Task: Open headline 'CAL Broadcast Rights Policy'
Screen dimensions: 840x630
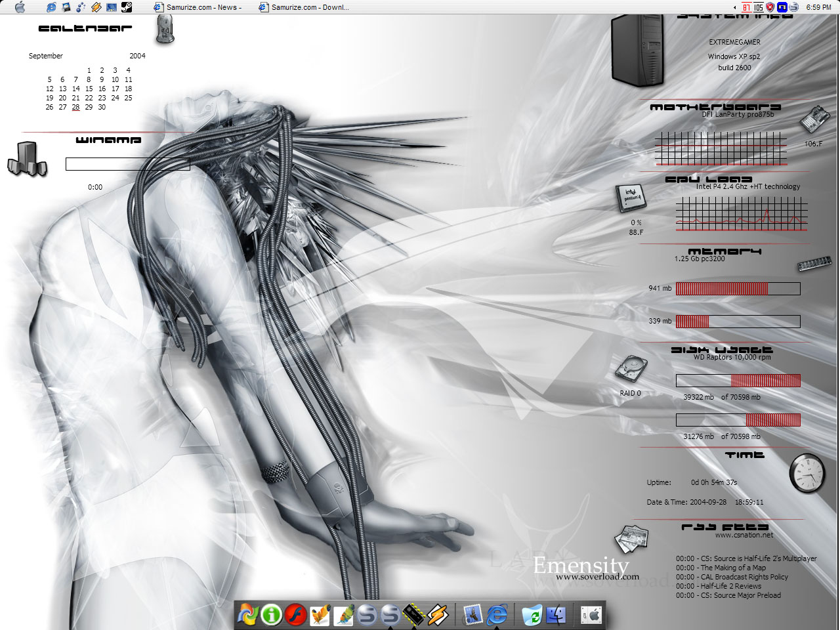Action: (x=732, y=577)
